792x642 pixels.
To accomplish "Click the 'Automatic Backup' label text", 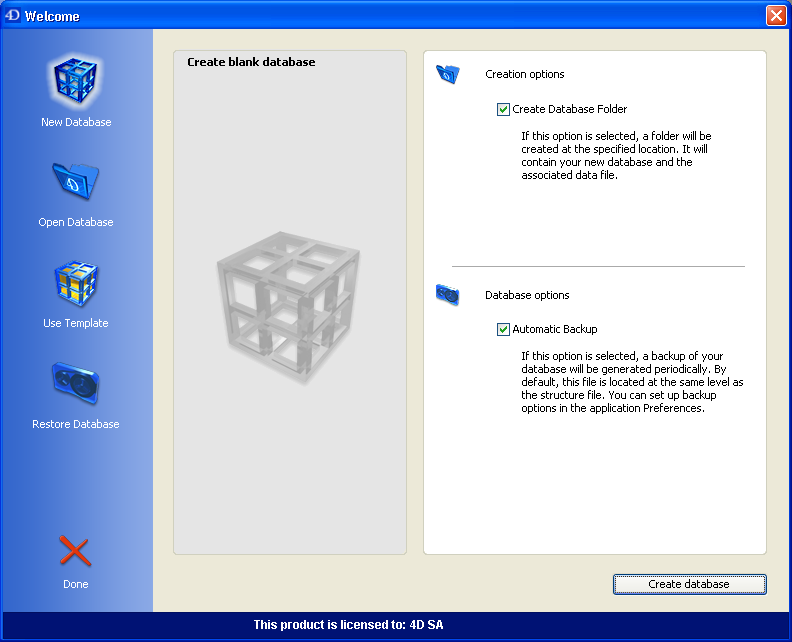I will point(554,329).
